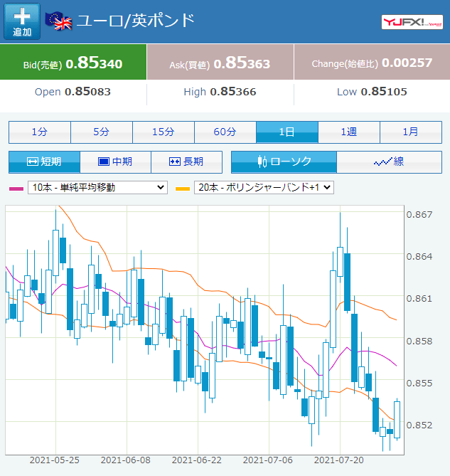Click the orange Bollinger band color swatch
Image resolution: width=450 pixels, height=476 pixels.
click(x=183, y=189)
